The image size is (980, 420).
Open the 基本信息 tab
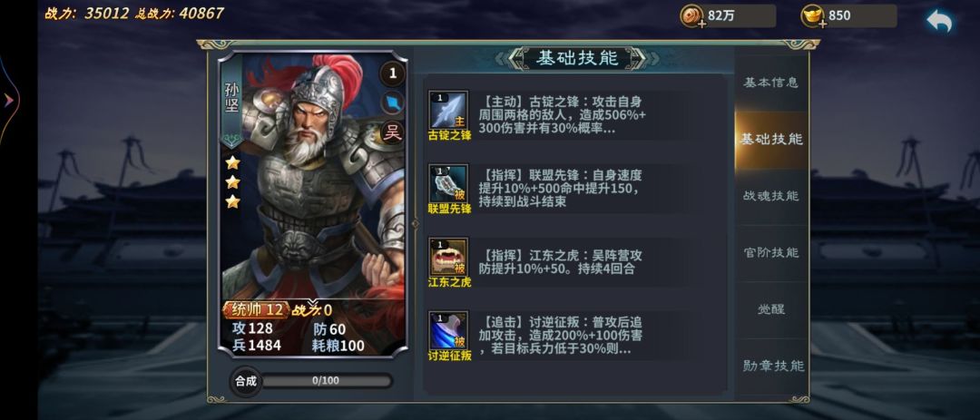click(770, 83)
